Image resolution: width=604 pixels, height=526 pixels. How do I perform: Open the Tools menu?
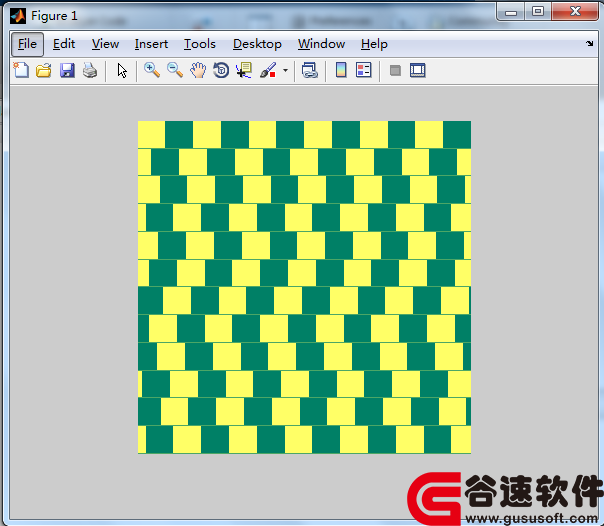pos(200,44)
